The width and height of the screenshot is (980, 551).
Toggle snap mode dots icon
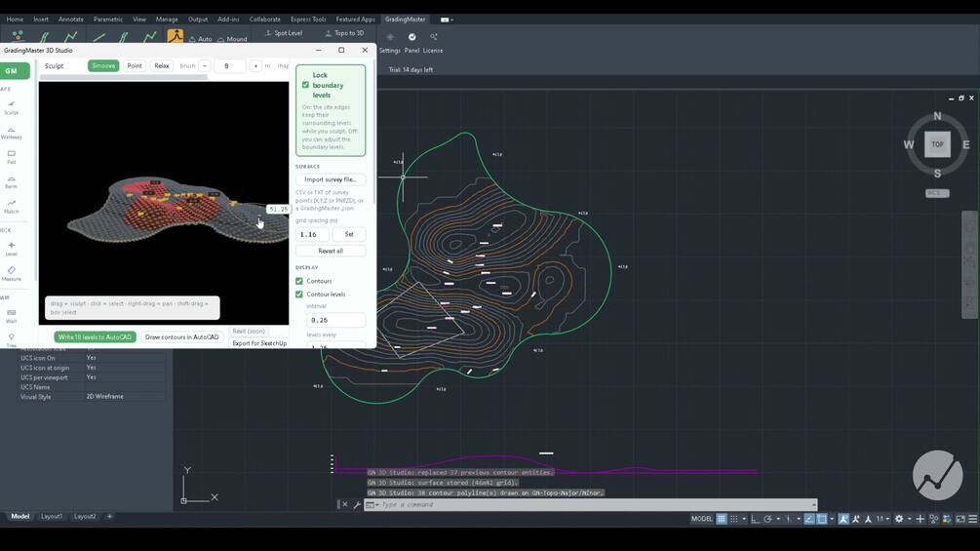(x=733, y=519)
